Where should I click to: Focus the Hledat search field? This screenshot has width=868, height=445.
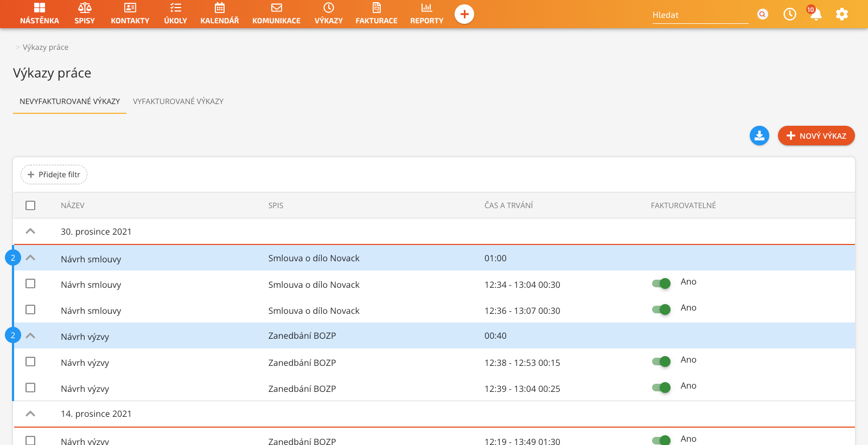pos(700,15)
